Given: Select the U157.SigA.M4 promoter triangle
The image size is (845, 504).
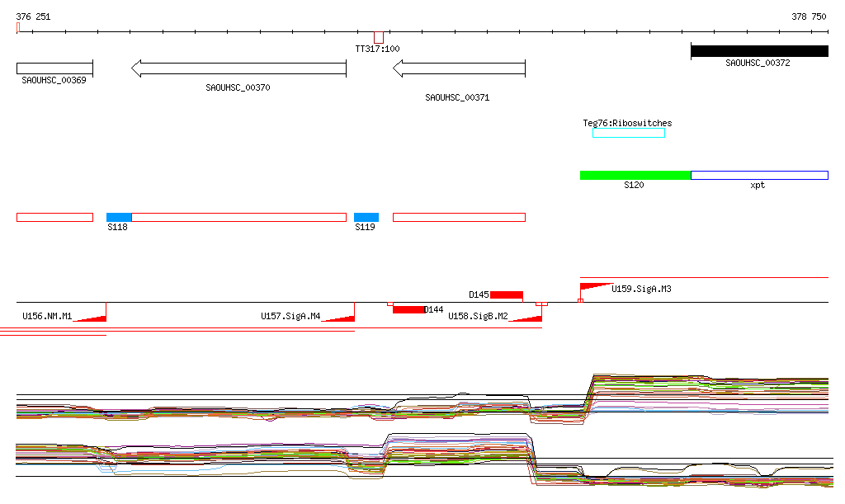Looking at the screenshot, I should (338, 318).
